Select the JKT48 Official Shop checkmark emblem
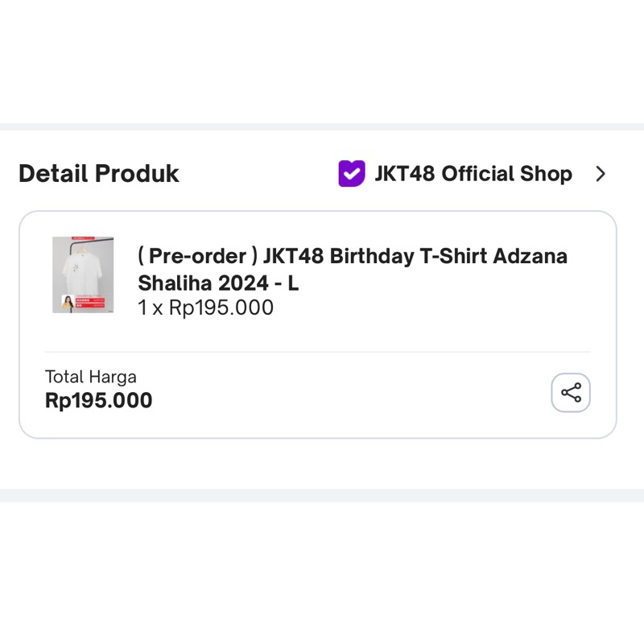 [x=351, y=173]
